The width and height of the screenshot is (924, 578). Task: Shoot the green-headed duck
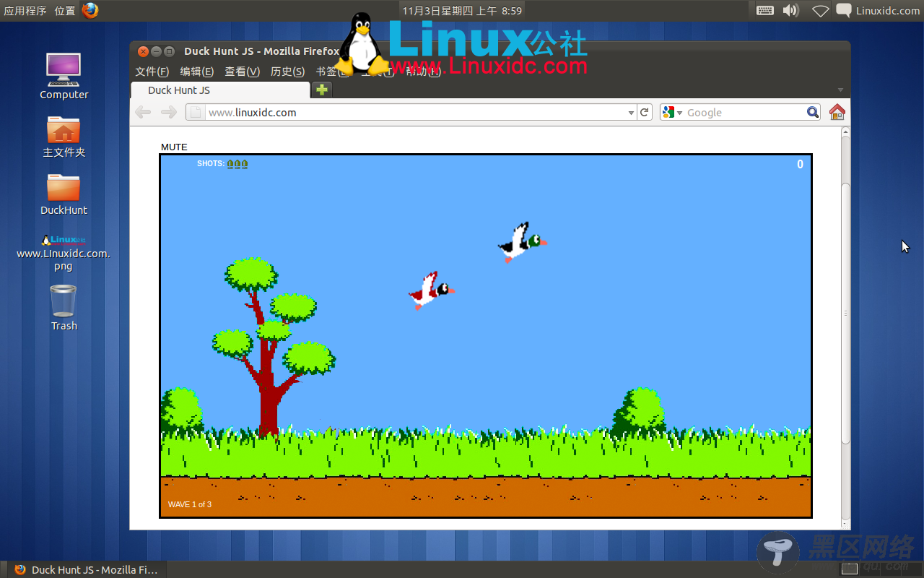[x=523, y=243]
